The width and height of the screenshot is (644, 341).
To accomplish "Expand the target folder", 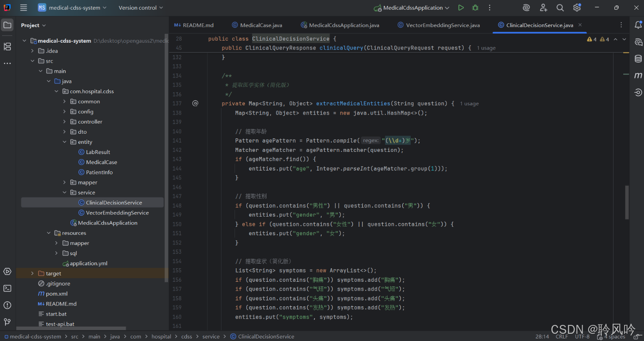I will click(32, 274).
